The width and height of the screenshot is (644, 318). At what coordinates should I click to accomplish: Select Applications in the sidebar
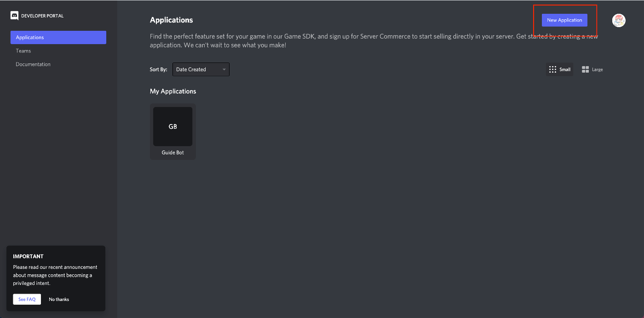(58, 37)
